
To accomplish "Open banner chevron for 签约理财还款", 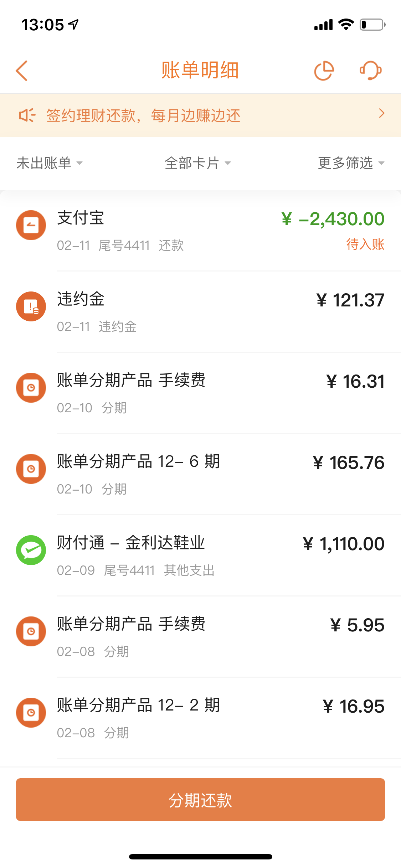I will (382, 113).
